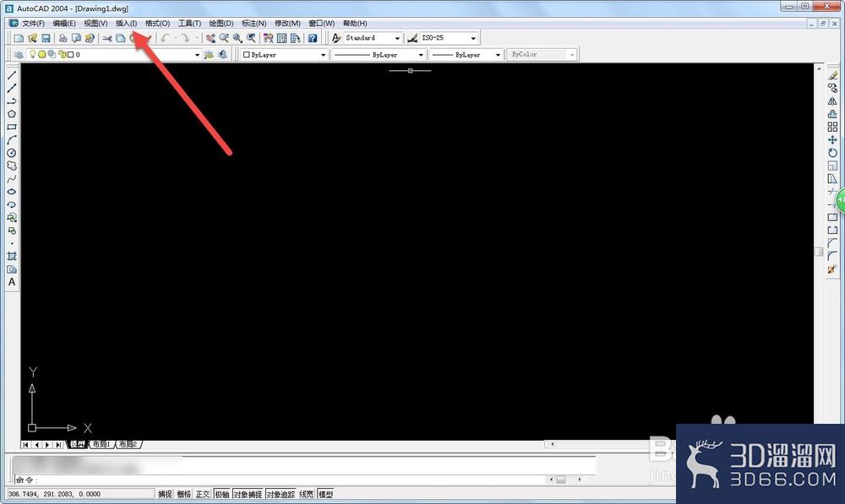Select the Move tool

point(832,140)
